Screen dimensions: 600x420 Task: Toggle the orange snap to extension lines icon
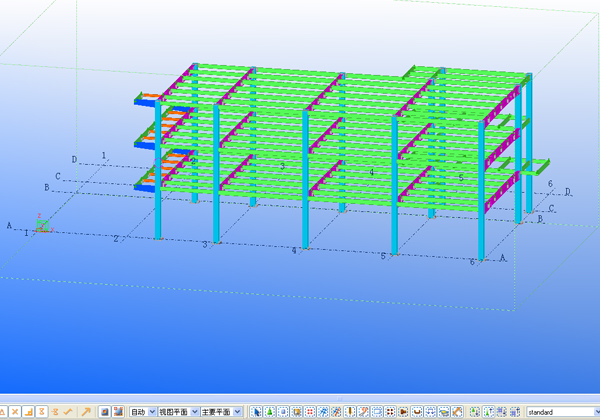tap(55, 412)
